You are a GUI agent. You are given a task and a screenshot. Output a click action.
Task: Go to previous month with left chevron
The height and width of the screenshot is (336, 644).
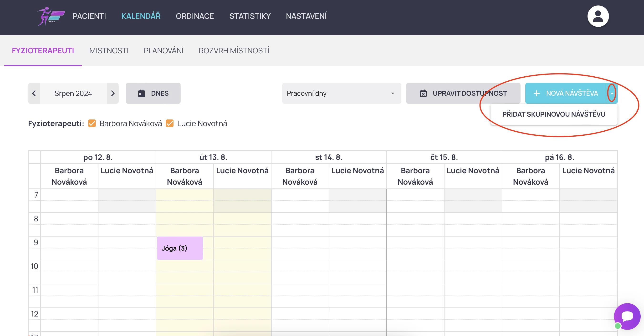point(34,93)
